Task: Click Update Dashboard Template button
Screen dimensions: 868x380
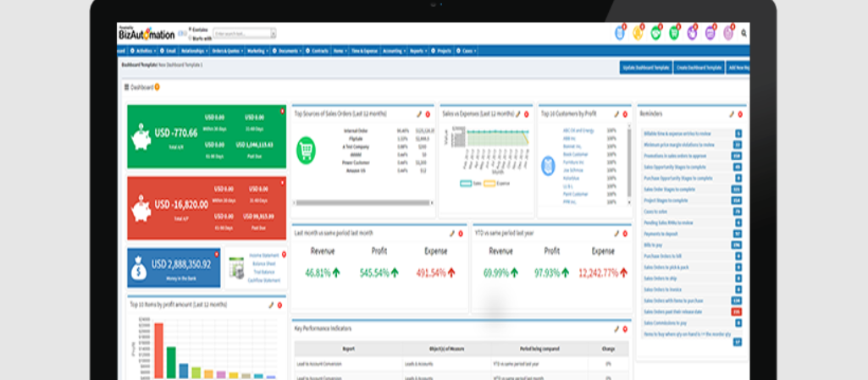Action: click(645, 68)
